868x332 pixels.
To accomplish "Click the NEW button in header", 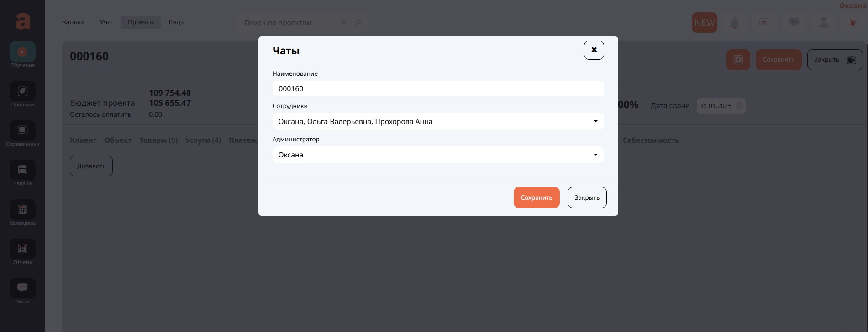I will click(704, 23).
